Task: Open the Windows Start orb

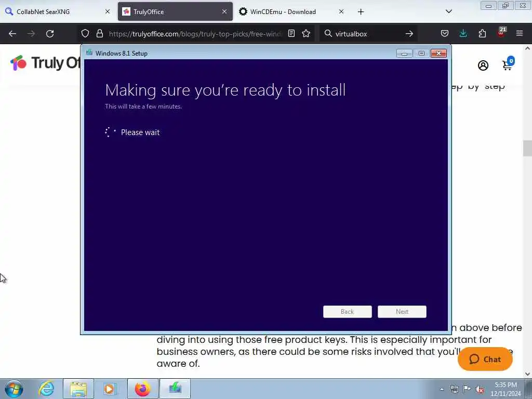Action: click(x=14, y=389)
